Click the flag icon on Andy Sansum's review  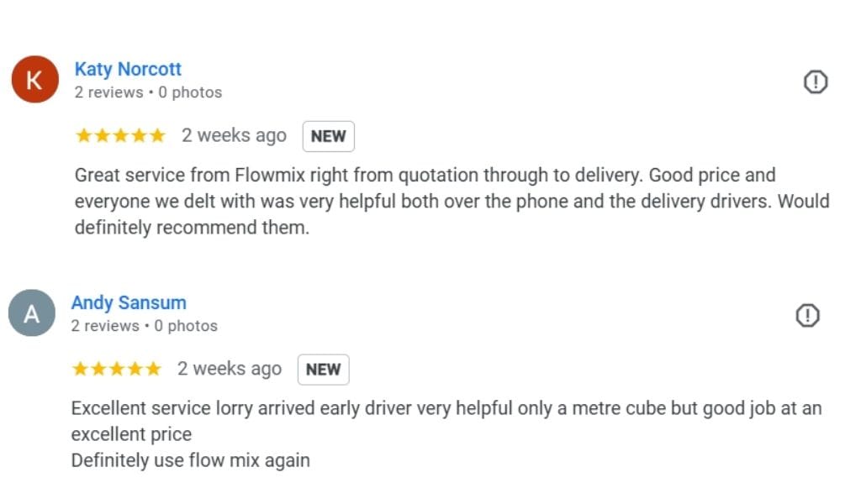pos(807,315)
